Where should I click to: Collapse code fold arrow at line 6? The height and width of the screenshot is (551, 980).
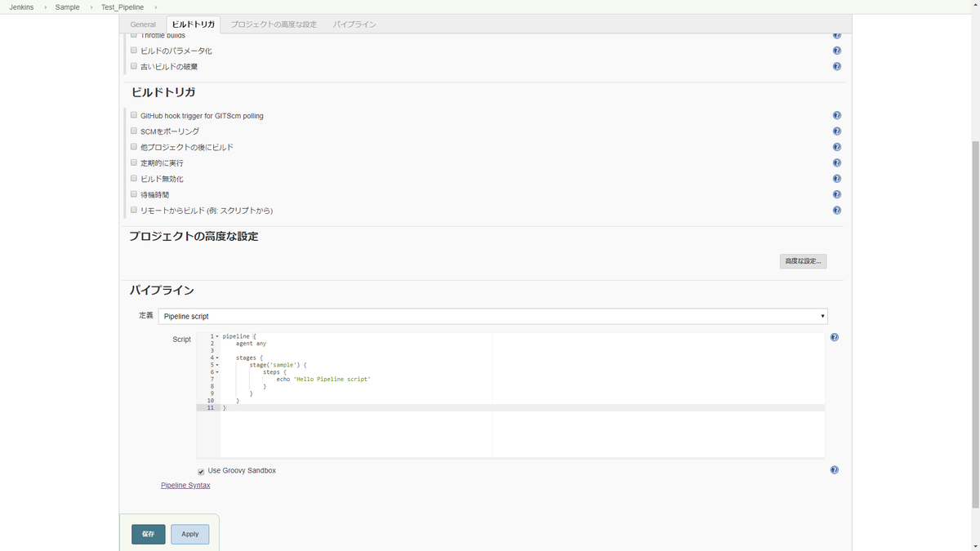click(x=217, y=372)
